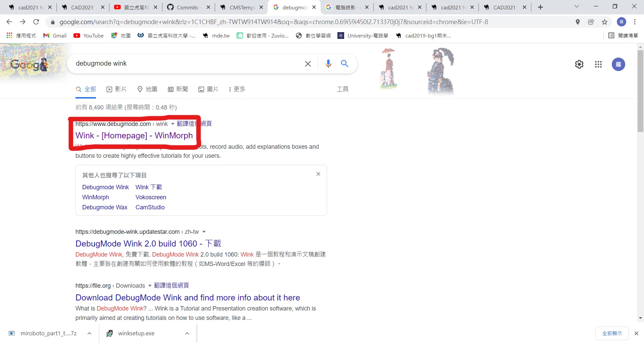The height and width of the screenshot is (345, 644).
Task: Open the Google account avatar
Action: click(x=619, y=64)
